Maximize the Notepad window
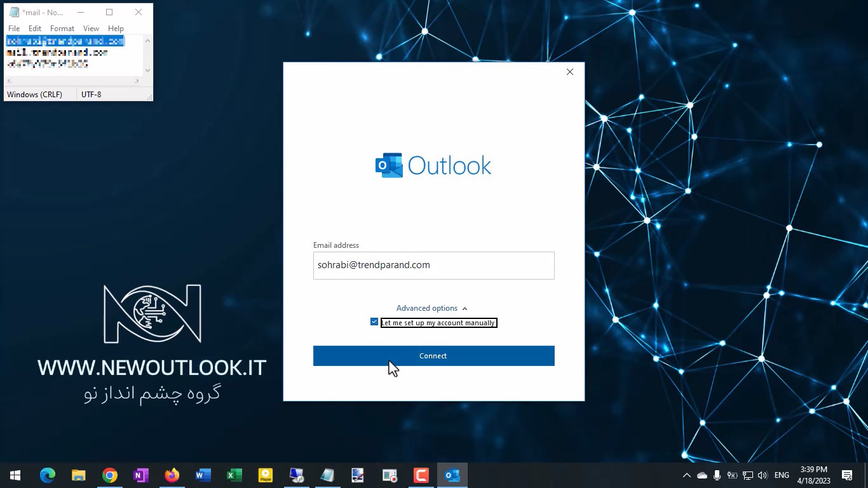The width and height of the screenshot is (868, 488). click(109, 12)
